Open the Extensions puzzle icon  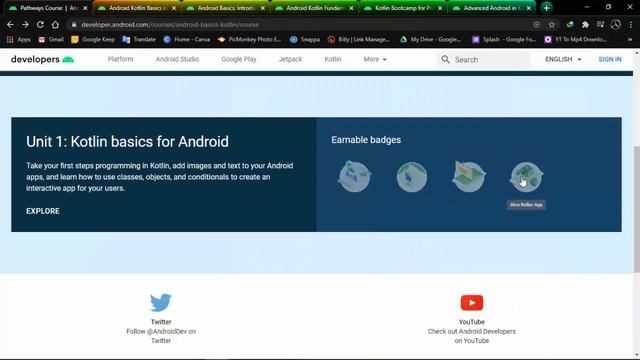point(585,24)
